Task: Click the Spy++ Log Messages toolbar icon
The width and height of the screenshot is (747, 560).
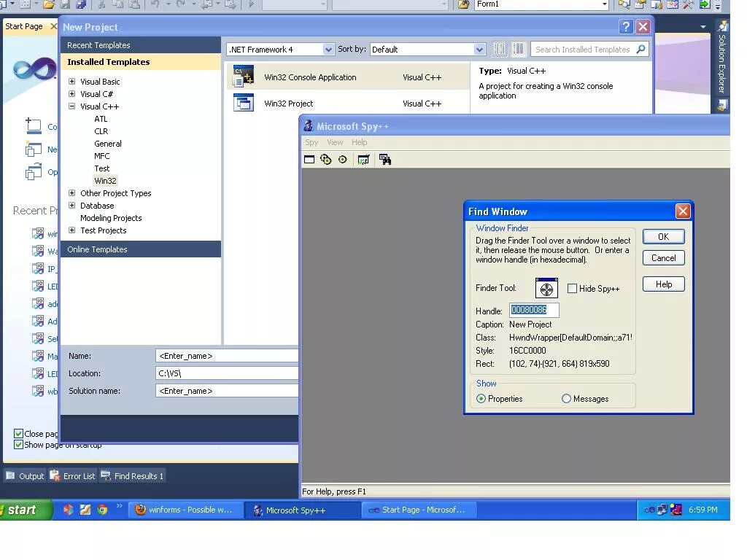Action: tap(363, 160)
